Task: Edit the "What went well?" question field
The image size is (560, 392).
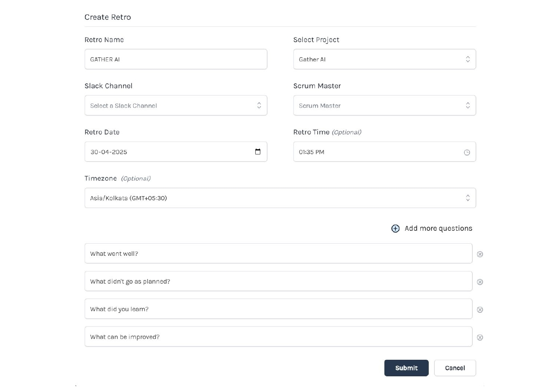Action: coord(278,253)
